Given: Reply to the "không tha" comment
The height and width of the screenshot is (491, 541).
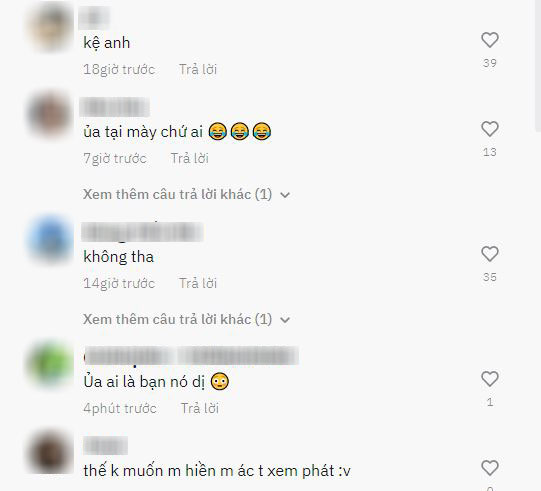Looking at the screenshot, I should (198, 283).
